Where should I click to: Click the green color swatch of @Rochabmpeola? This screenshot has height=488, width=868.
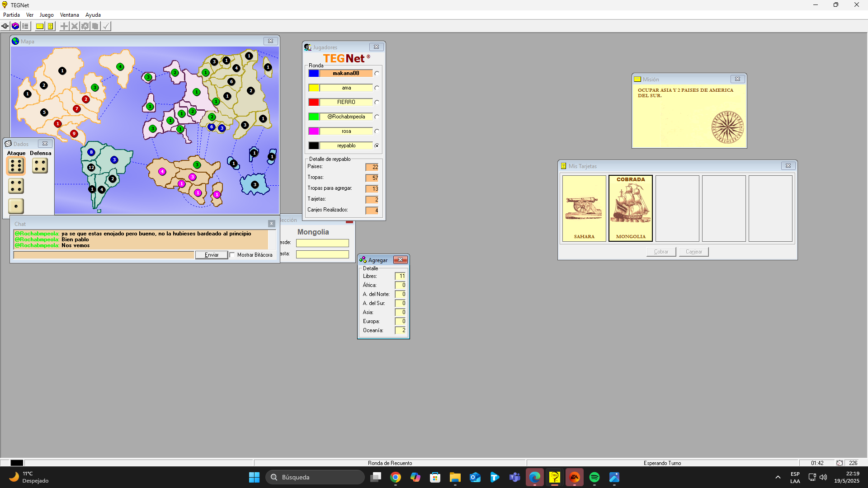click(x=314, y=117)
